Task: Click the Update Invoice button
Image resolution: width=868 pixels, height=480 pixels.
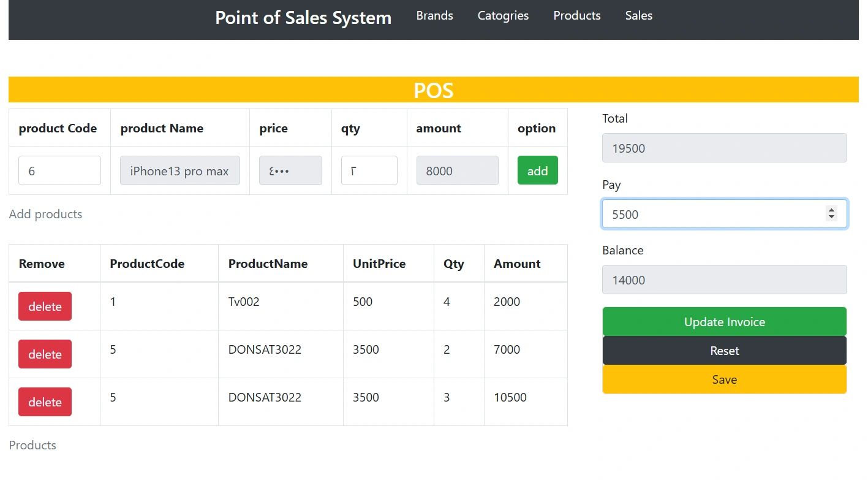Action: click(724, 322)
